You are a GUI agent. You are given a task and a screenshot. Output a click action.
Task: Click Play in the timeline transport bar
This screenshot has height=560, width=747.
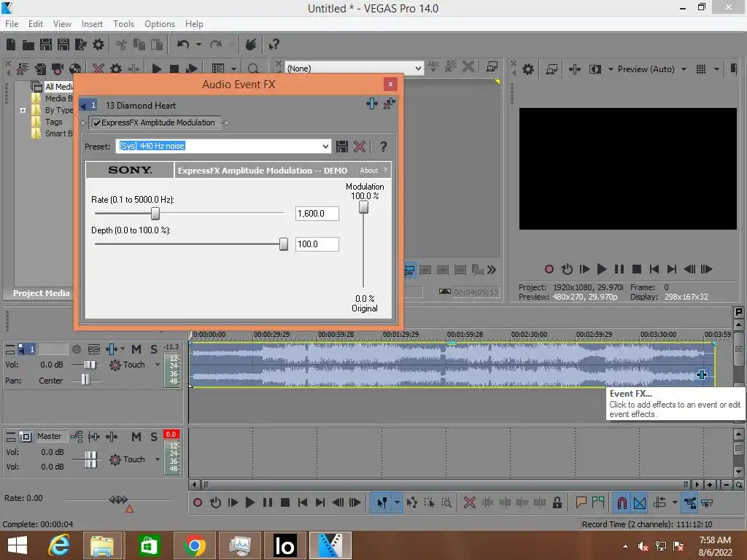(x=250, y=503)
